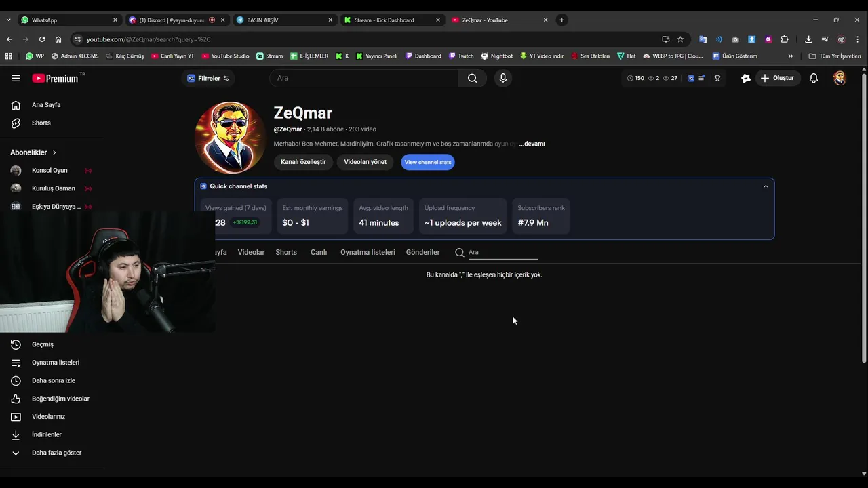Open Tüm Yer İşaretleri bookmarks folder
Viewport: 868px width, 488px height.
[x=835, y=56]
